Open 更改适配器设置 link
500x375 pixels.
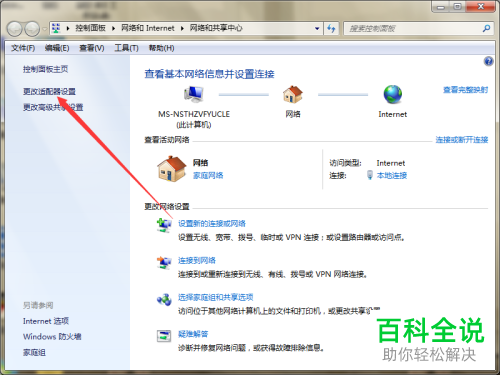pos(49,91)
